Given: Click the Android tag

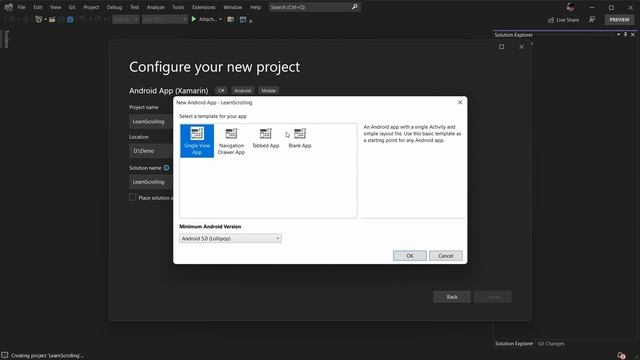Looking at the screenshot, I should click(x=242, y=91).
